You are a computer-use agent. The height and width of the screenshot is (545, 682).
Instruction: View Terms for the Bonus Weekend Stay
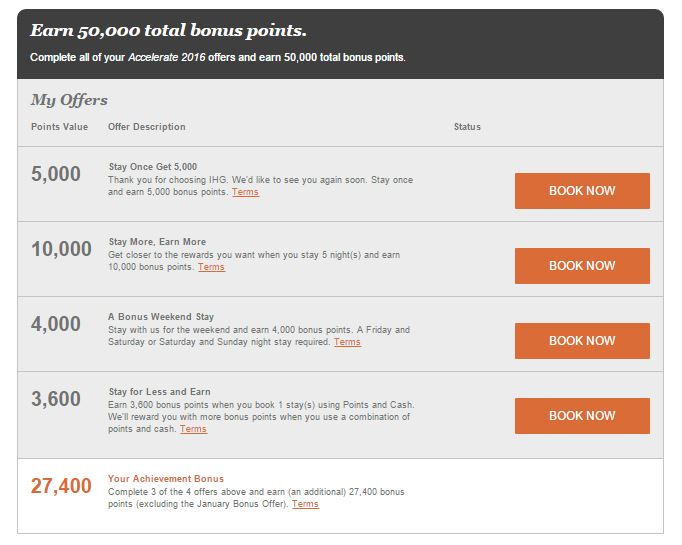tap(347, 342)
